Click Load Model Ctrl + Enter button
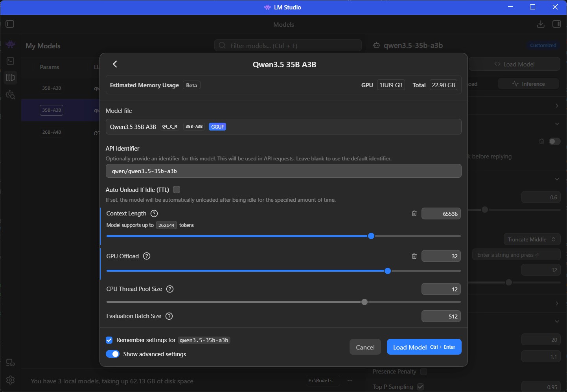This screenshot has width=567, height=392. tap(424, 347)
